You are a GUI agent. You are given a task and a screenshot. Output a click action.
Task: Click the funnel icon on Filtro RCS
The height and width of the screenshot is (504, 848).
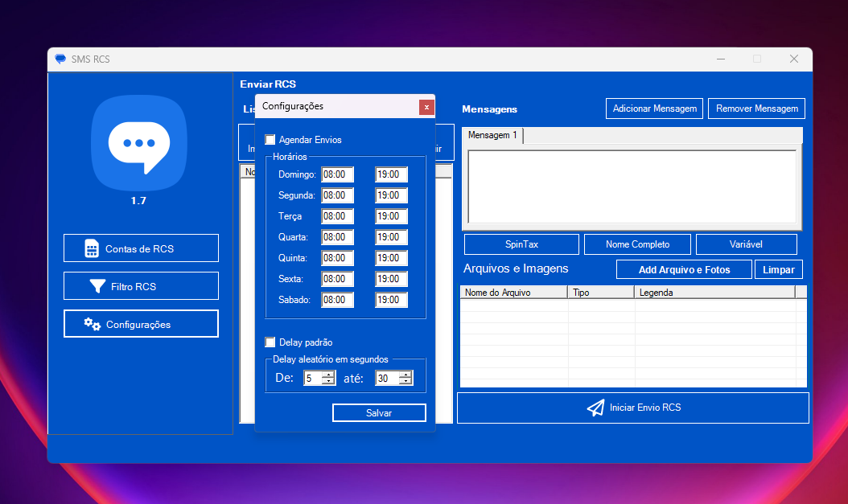(97, 286)
